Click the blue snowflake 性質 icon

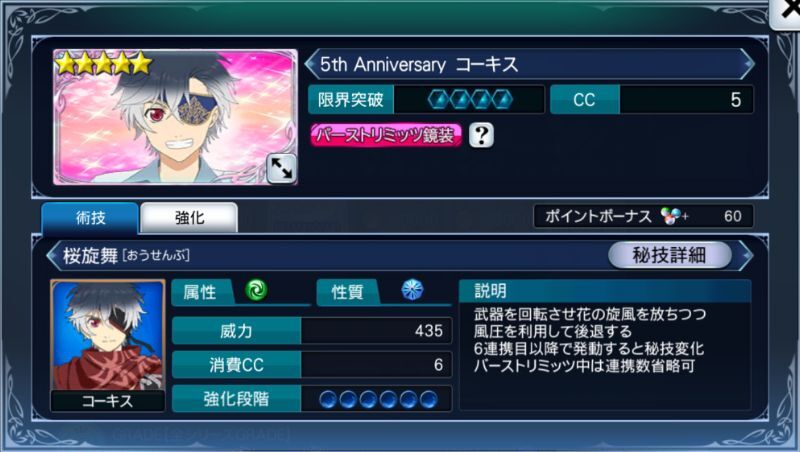click(x=412, y=290)
